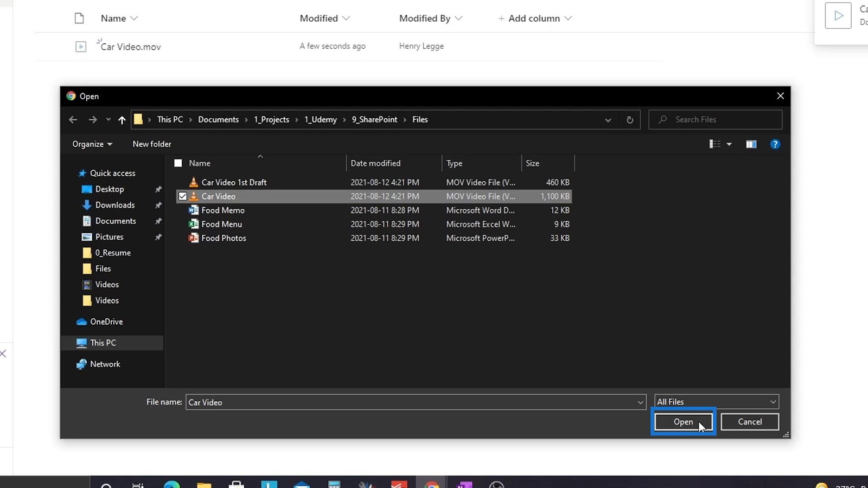Expand the File name history dropdown

[x=640, y=402]
